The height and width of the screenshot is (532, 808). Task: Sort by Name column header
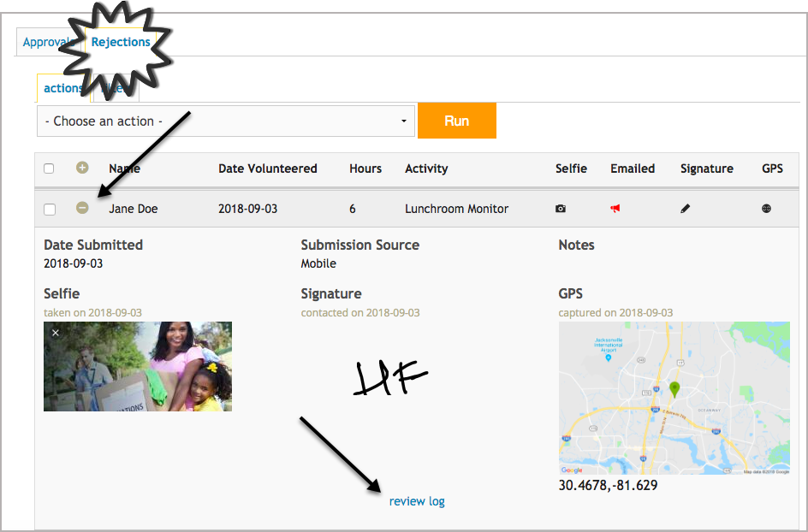124,168
